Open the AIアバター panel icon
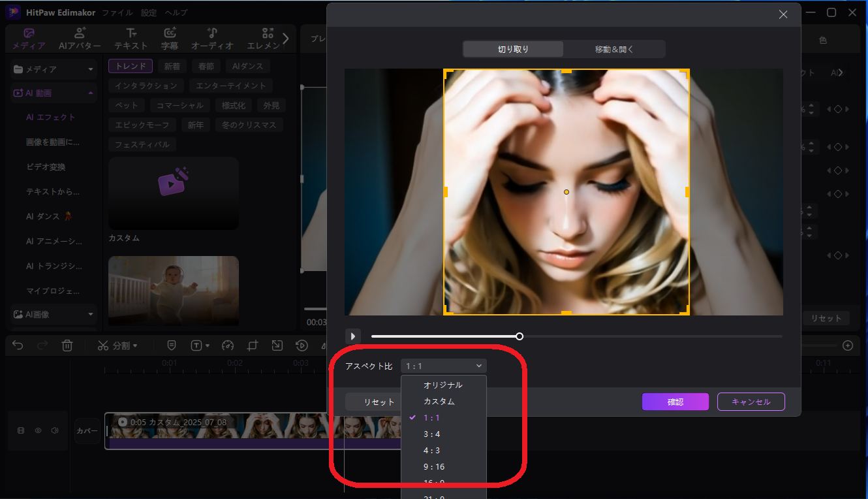 [x=78, y=37]
